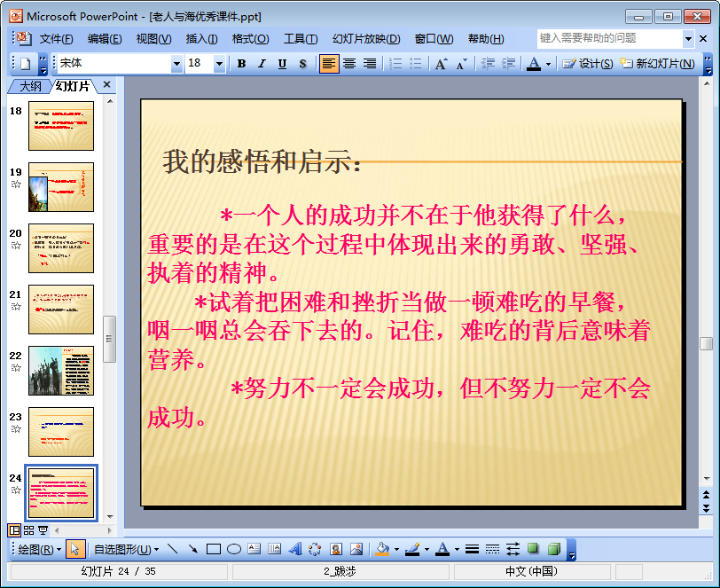
Task: Open formatting toolbar font color dropdown
Action: point(548,65)
